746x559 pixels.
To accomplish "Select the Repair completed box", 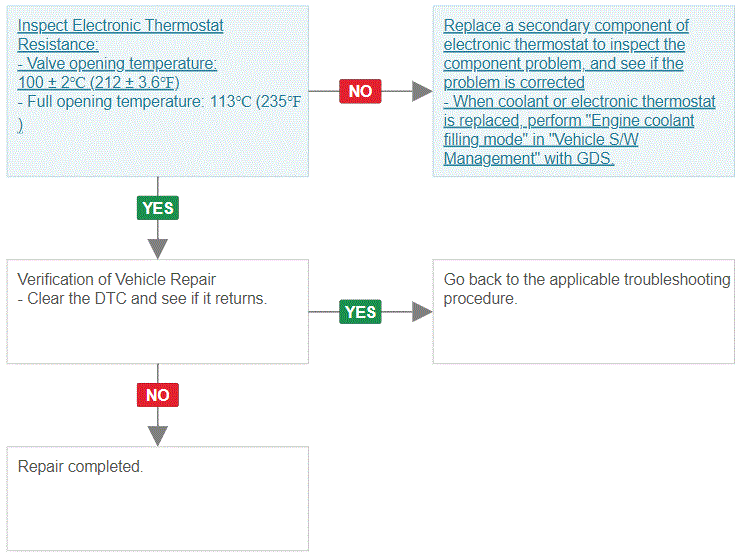I will pyautogui.click(x=157, y=499).
